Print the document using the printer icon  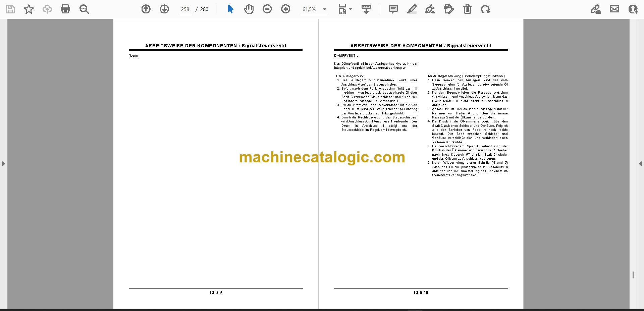click(x=65, y=9)
